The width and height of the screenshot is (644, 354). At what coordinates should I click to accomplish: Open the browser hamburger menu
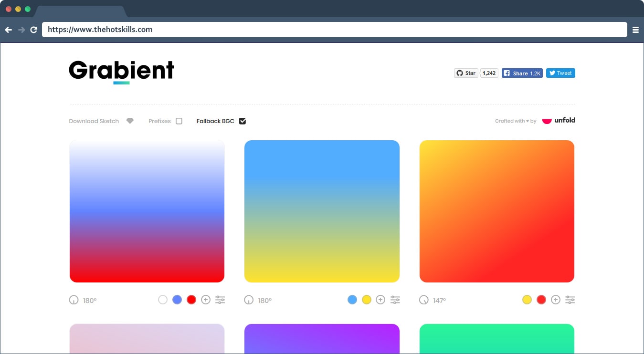635,30
